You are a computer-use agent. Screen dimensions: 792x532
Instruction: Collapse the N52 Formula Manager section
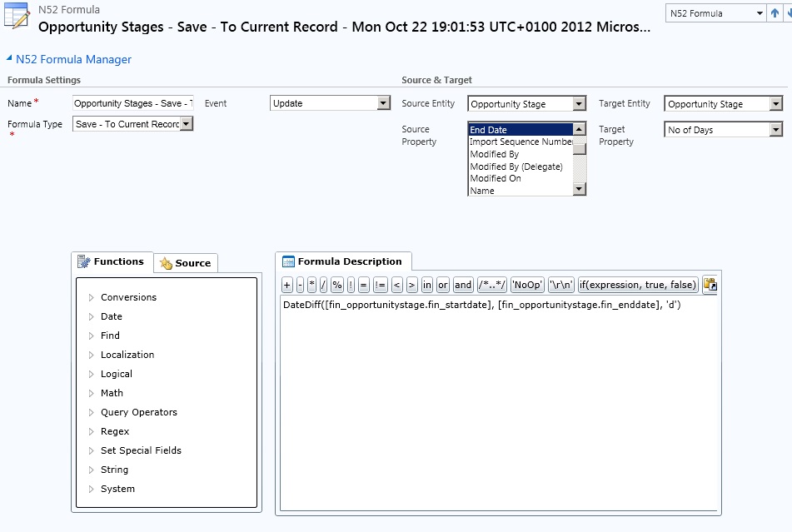point(9,59)
